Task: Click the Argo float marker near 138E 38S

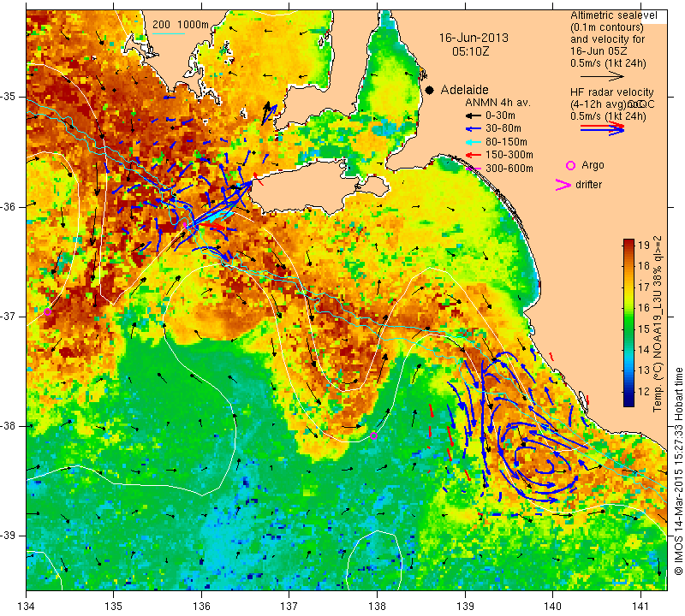Action: (x=373, y=435)
